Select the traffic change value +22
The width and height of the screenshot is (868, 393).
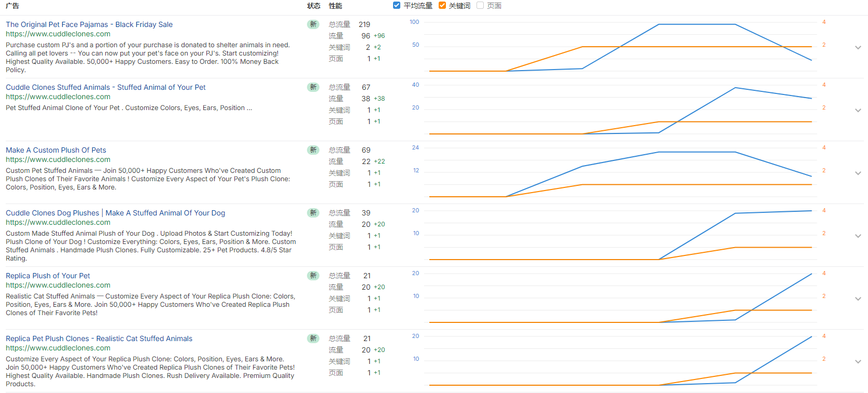click(380, 161)
